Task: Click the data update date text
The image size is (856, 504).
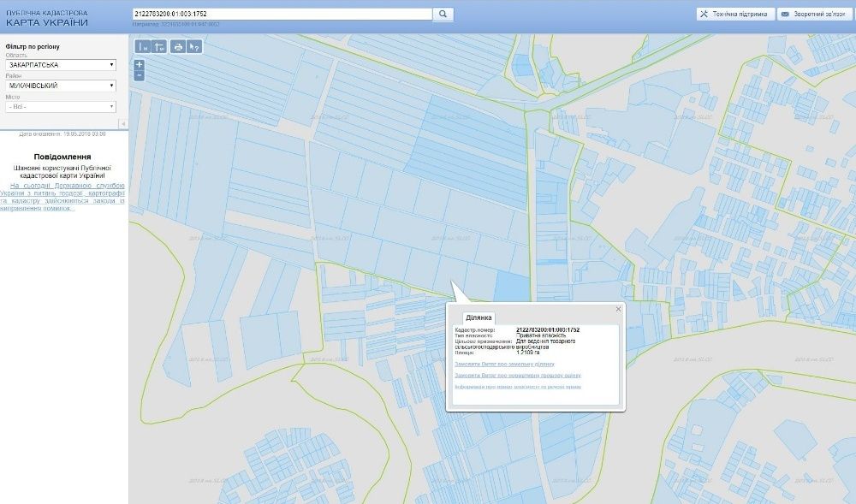Action: [x=62, y=134]
